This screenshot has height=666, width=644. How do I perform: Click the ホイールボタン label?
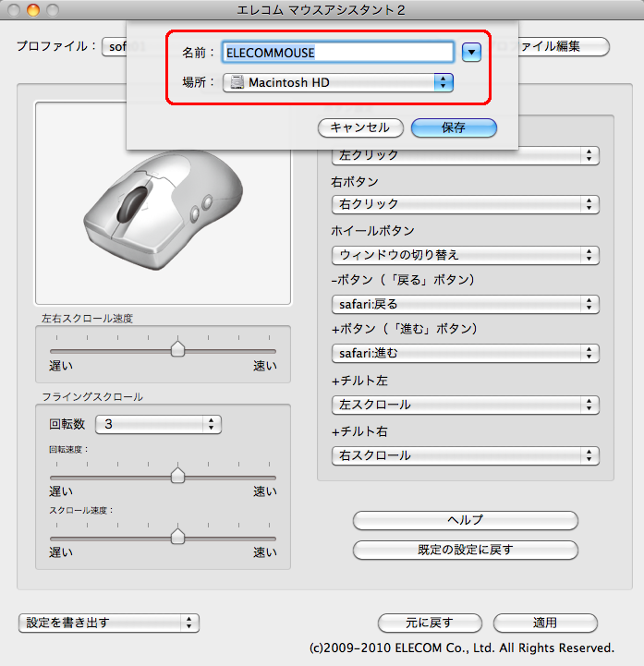(372, 231)
